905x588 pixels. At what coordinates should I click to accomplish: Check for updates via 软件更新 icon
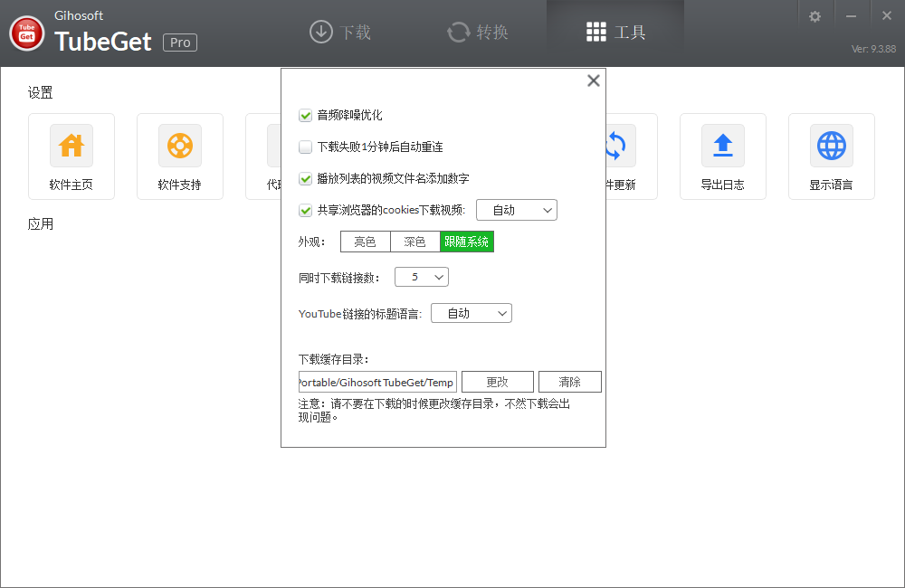(x=614, y=145)
